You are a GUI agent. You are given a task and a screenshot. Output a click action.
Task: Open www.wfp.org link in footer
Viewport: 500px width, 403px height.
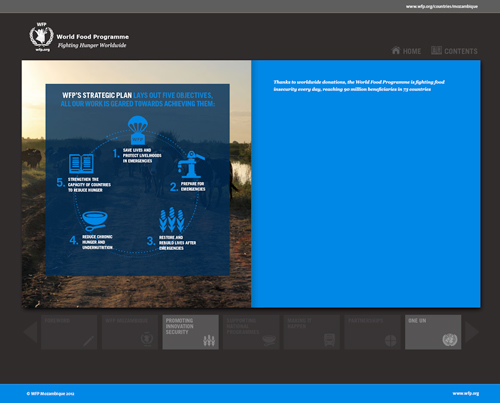[x=466, y=393]
